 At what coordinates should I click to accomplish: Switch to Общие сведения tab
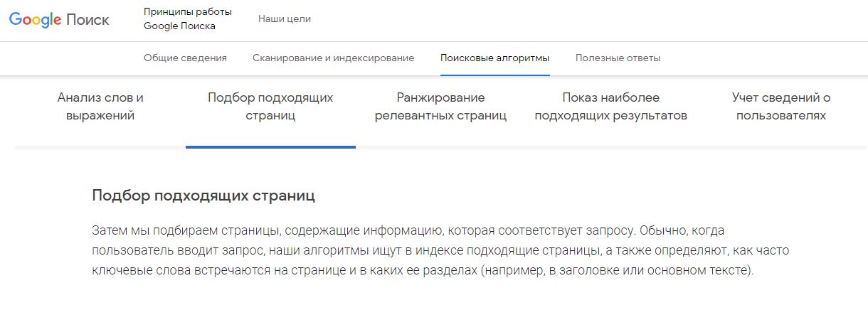point(185,58)
